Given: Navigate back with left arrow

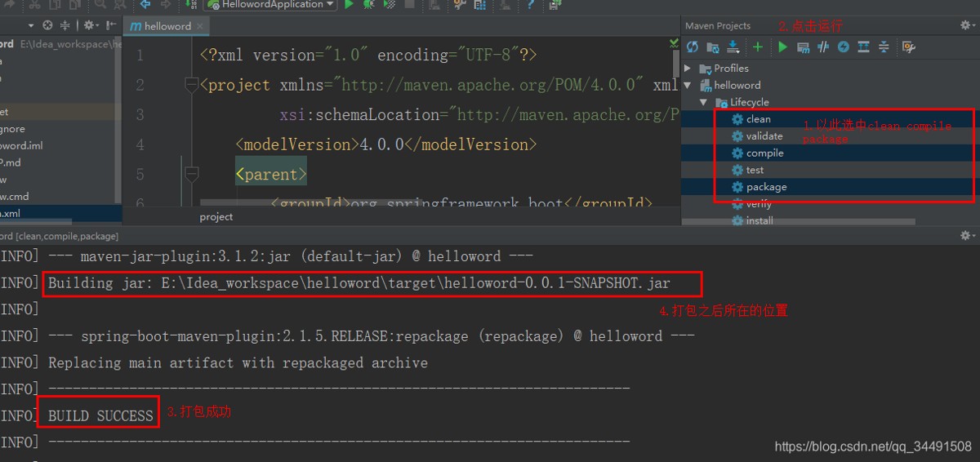Looking at the screenshot, I should [145, 5].
